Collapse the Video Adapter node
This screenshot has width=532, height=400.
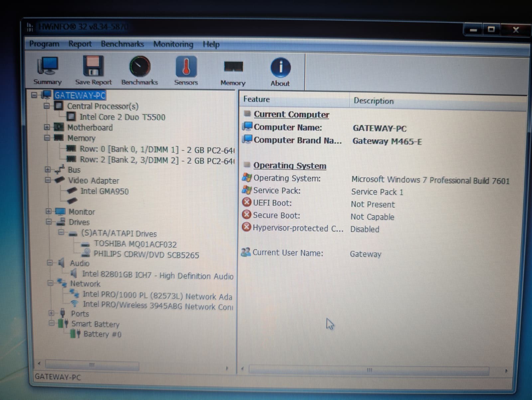[48, 180]
